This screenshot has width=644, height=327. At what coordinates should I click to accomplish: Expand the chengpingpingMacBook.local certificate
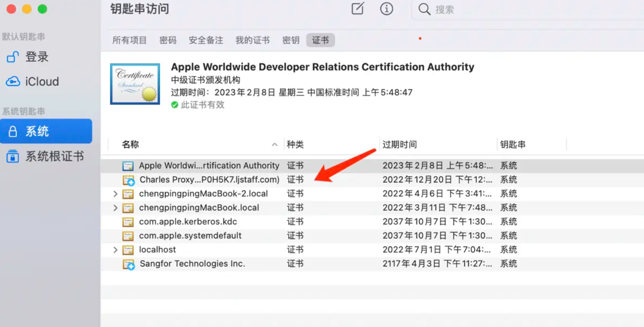(x=115, y=208)
